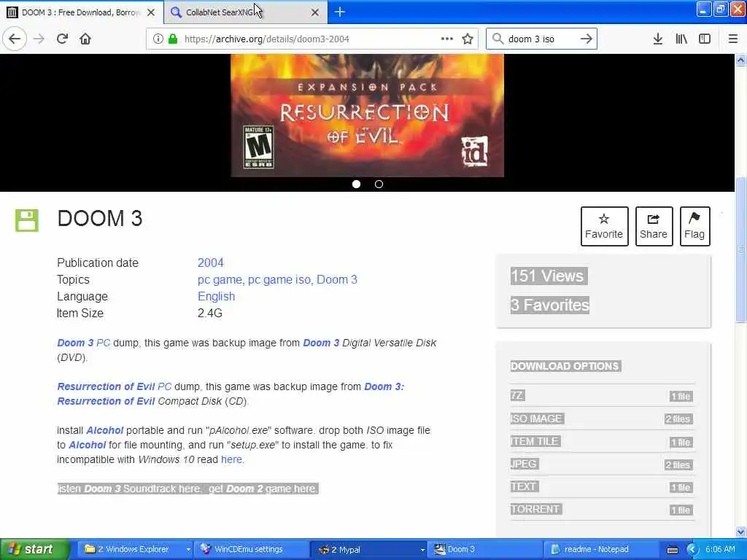Open the hamburger application menu

pos(733,39)
